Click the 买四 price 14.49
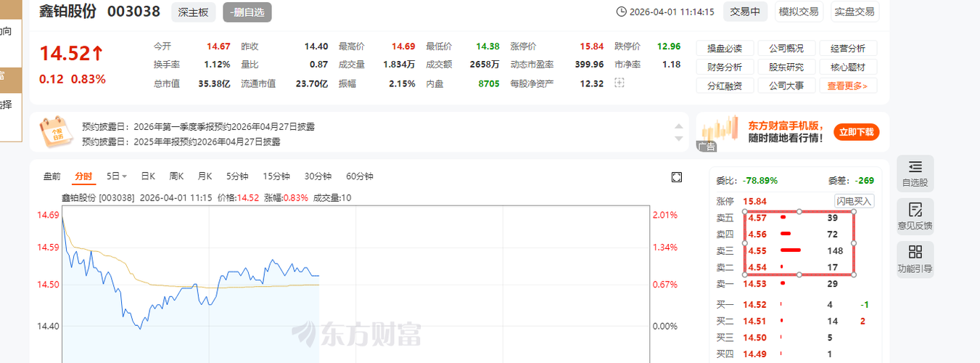The width and height of the screenshot is (980, 363). pos(755,354)
